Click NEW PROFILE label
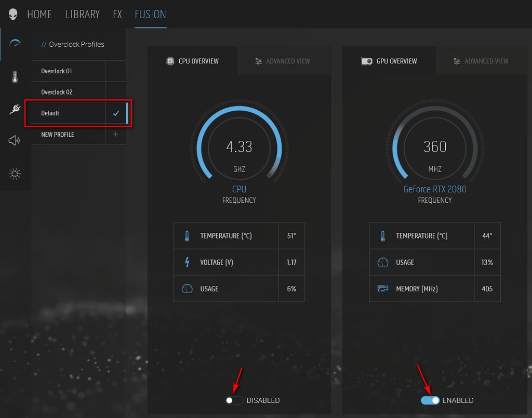 point(58,135)
